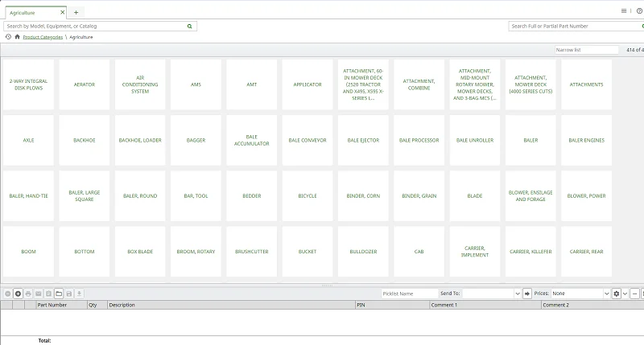Open the BAGGER category tile
The image size is (644, 345).
196,140
